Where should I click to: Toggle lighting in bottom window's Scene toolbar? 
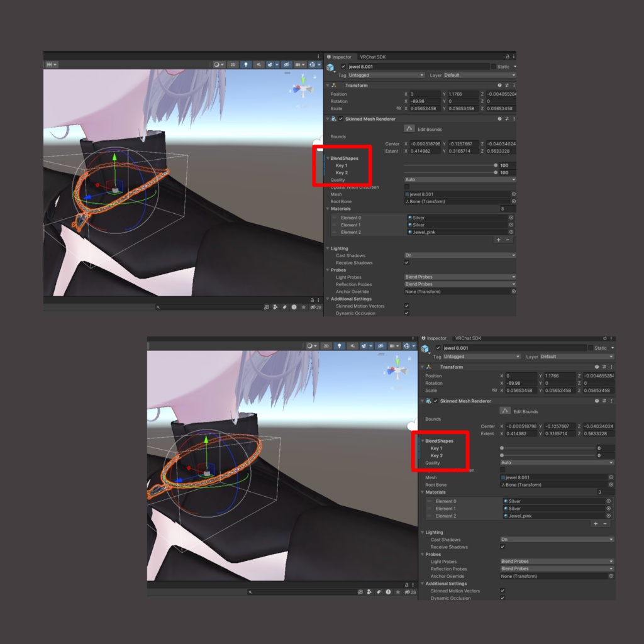coord(339,346)
